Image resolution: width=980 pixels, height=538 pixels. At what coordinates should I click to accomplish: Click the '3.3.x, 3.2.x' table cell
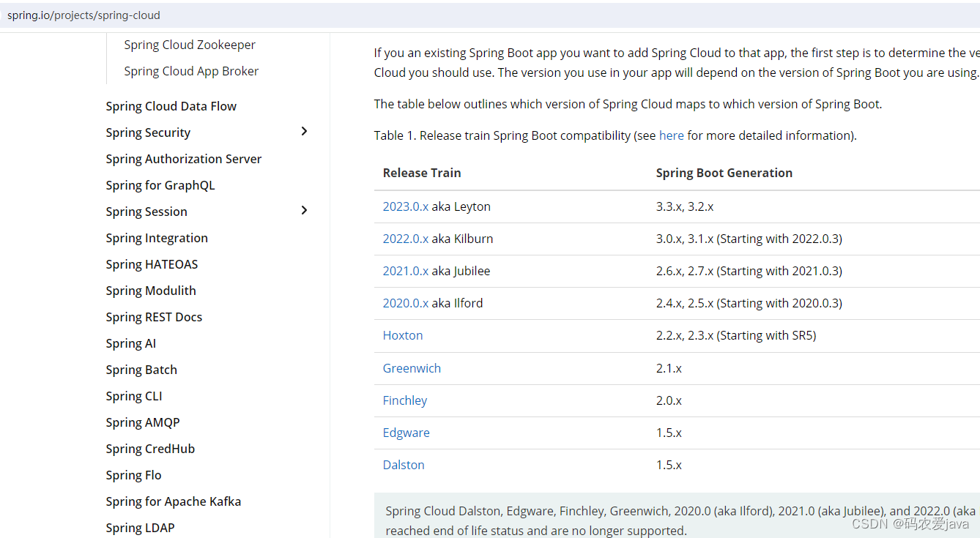pos(685,206)
